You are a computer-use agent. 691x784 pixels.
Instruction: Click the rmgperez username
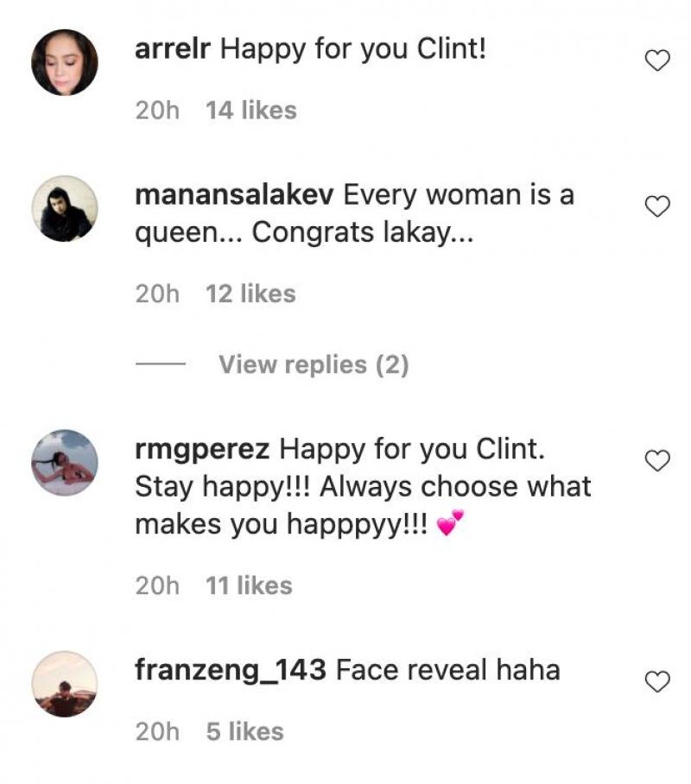(x=202, y=449)
